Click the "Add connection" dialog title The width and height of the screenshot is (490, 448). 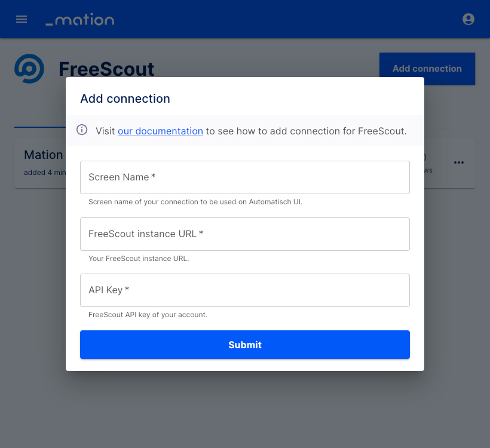(125, 99)
